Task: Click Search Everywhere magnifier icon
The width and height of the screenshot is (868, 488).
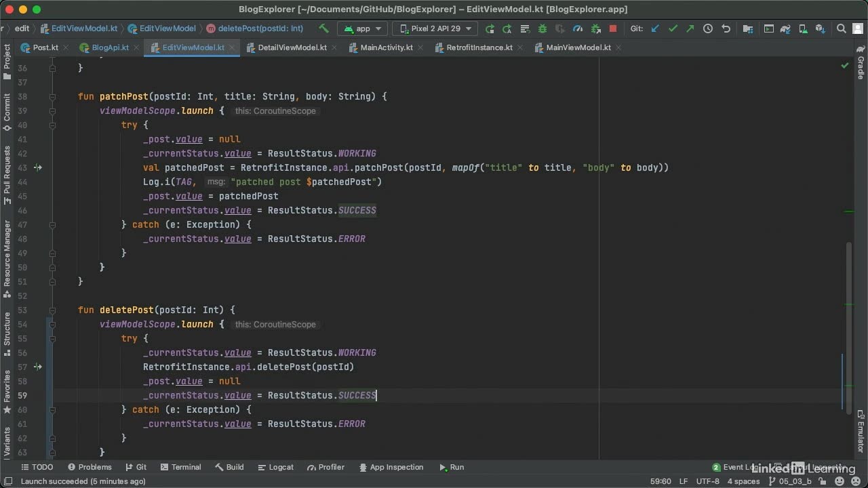Action: (842, 28)
